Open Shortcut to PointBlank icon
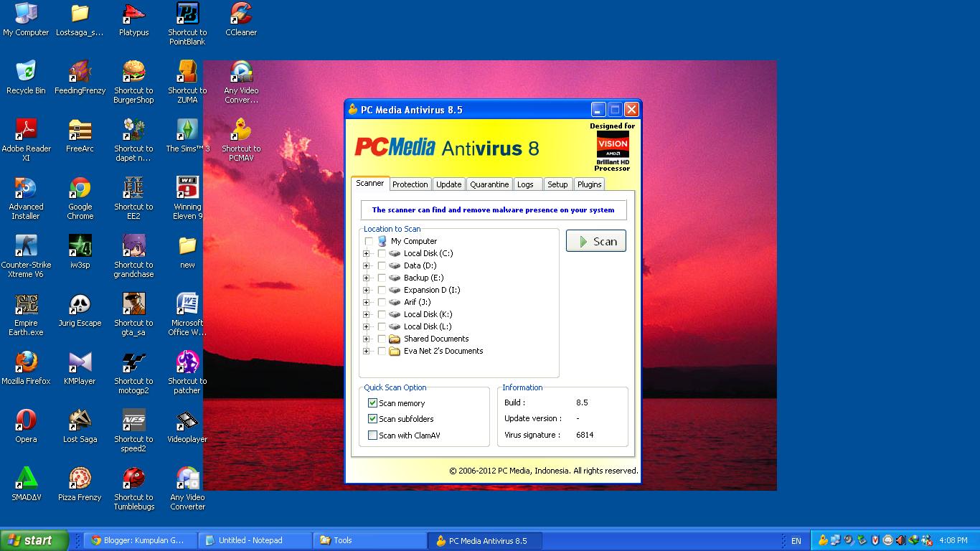Image resolution: width=980 pixels, height=551 pixels. [187, 24]
